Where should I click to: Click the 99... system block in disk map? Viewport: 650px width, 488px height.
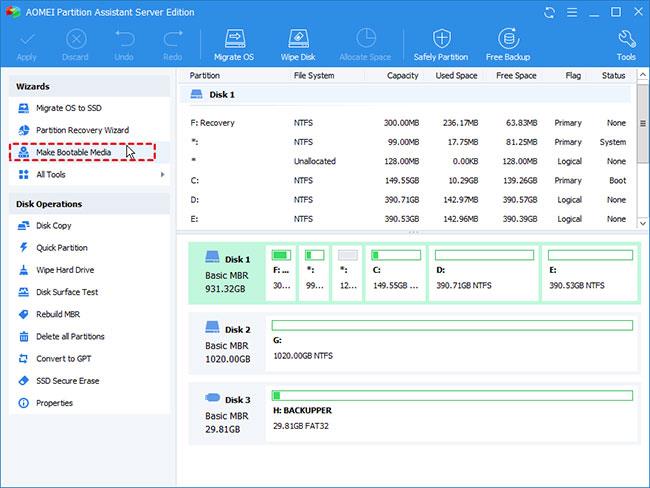(x=314, y=272)
